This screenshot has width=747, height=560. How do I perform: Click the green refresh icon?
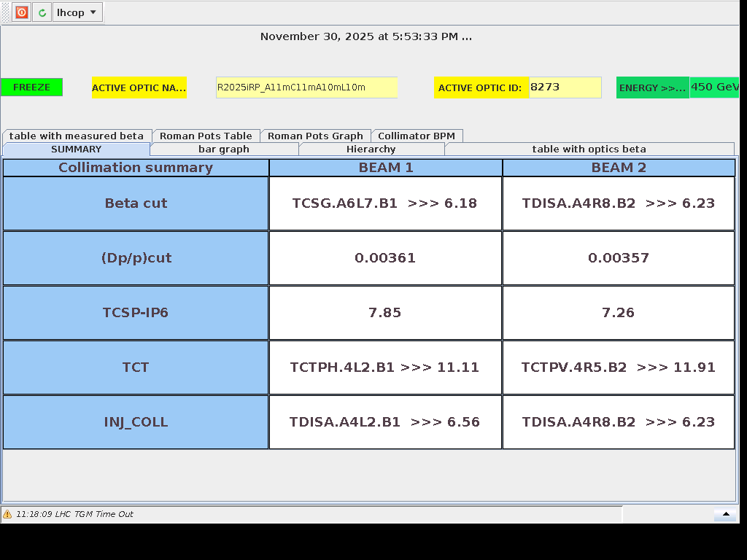[x=42, y=12]
